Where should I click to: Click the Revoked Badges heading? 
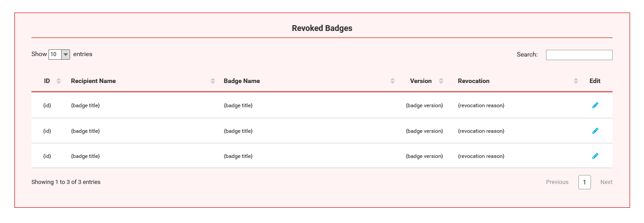pos(322,28)
